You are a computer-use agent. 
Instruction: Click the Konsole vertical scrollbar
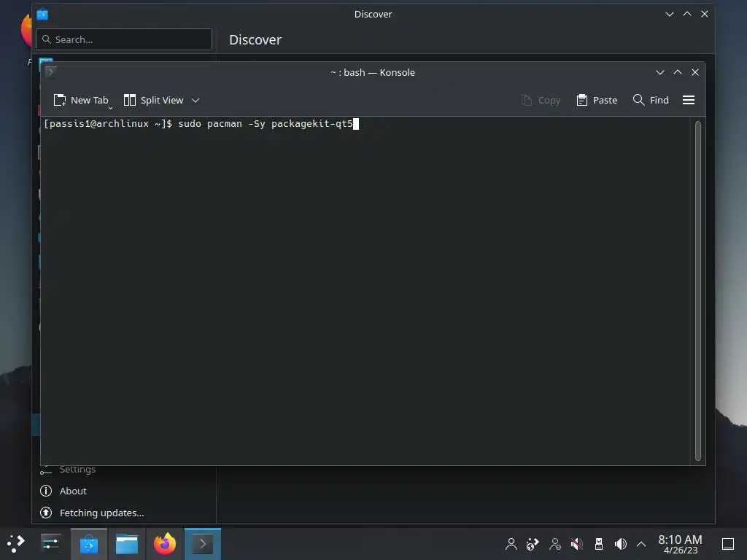698,290
